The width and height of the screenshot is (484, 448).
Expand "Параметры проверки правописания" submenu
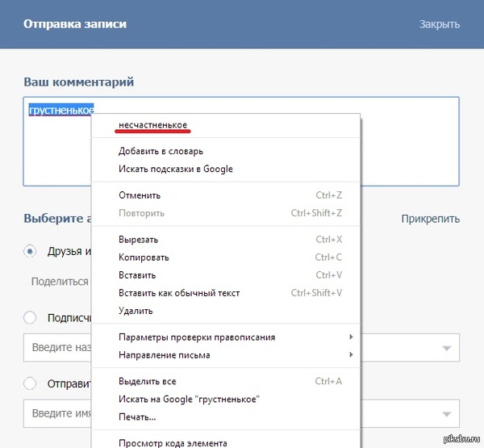pos(197,337)
